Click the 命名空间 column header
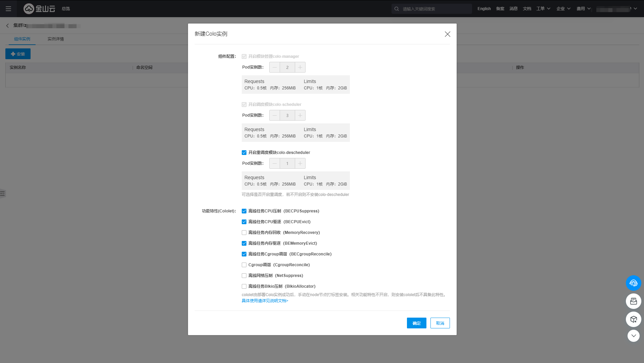The width and height of the screenshot is (644, 363). [x=144, y=68]
